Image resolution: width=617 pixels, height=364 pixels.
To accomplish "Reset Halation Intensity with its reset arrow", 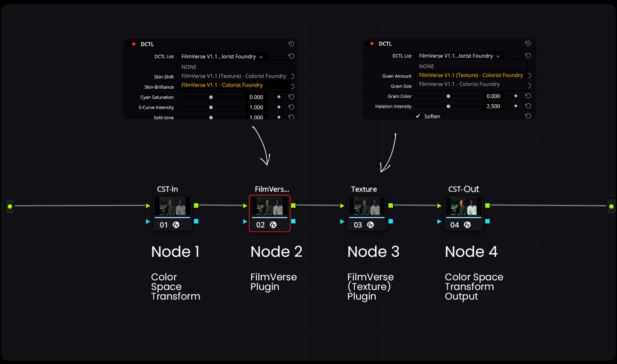I will 528,106.
